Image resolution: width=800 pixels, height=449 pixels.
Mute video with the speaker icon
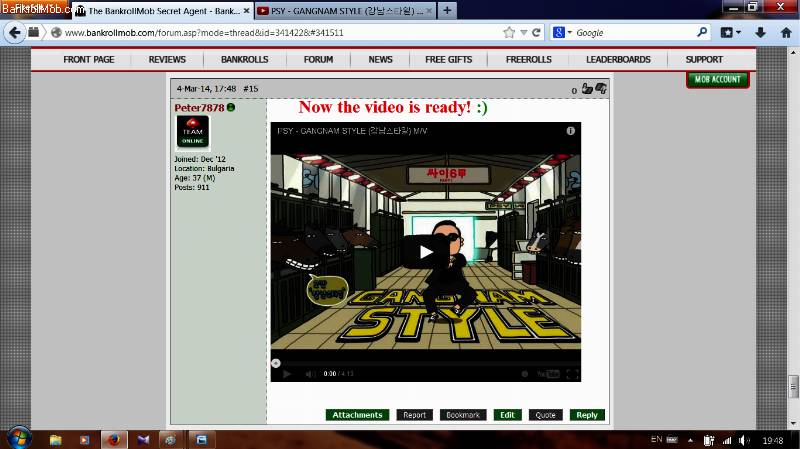click(310, 374)
